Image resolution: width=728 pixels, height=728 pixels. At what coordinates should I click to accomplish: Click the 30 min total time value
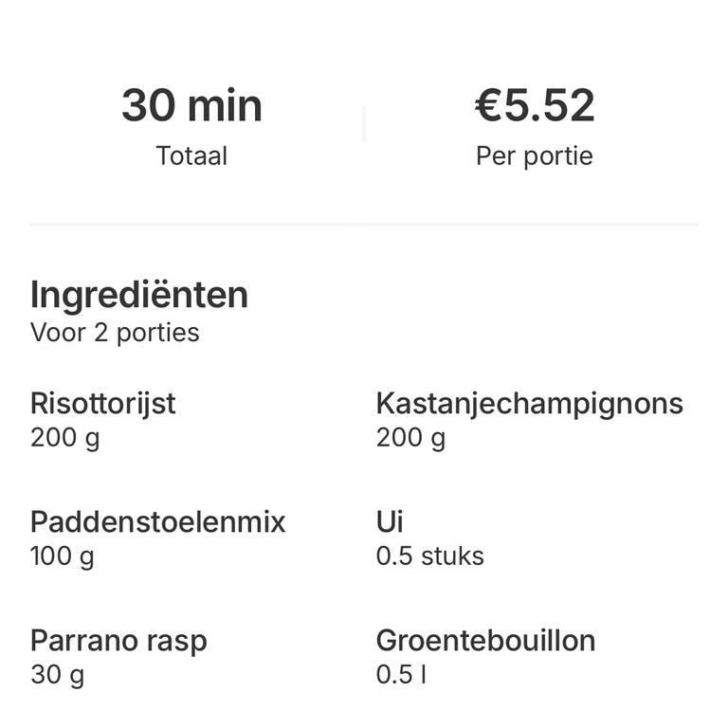pyautogui.click(x=191, y=105)
